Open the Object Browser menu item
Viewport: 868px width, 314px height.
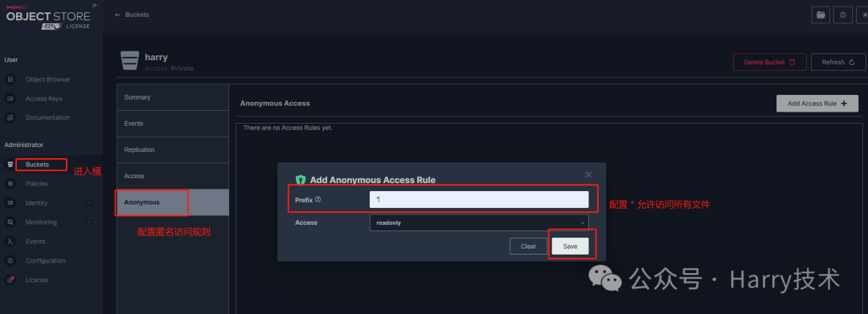click(x=47, y=80)
